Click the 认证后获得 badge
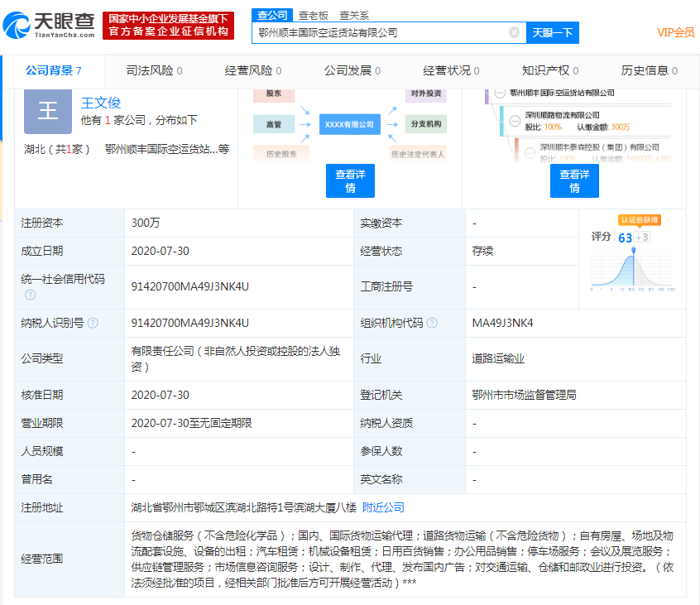The image size is (700, 605). coord(640,219)
